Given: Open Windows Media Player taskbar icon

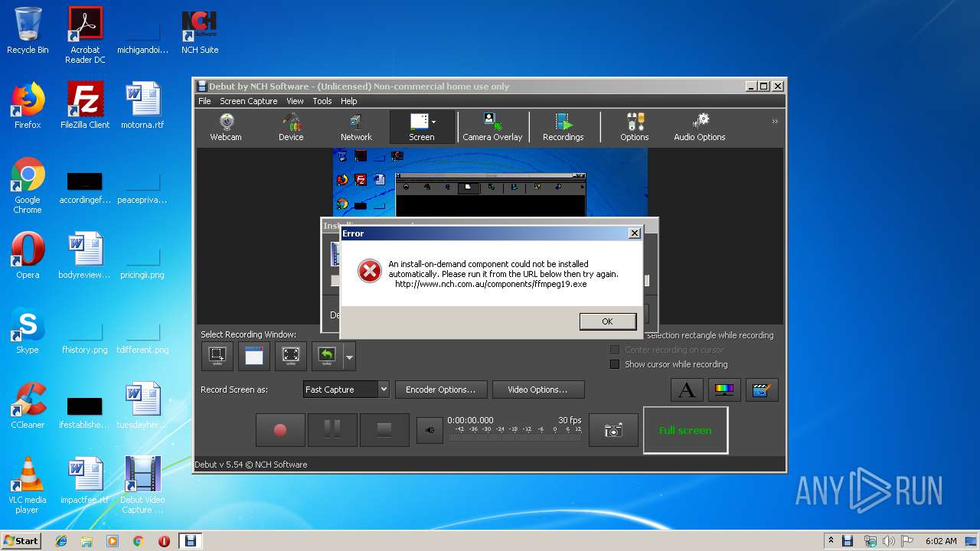Looking at the screenshot, I should (113, 541).
